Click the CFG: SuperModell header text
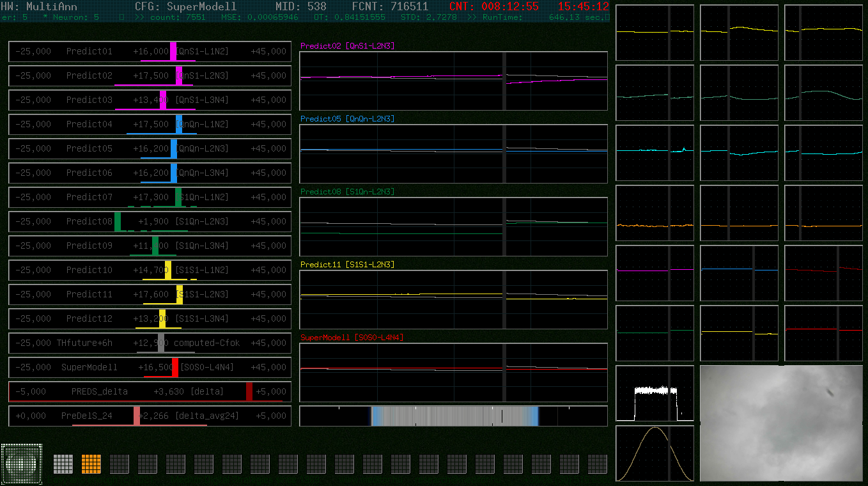 point(186,6)
